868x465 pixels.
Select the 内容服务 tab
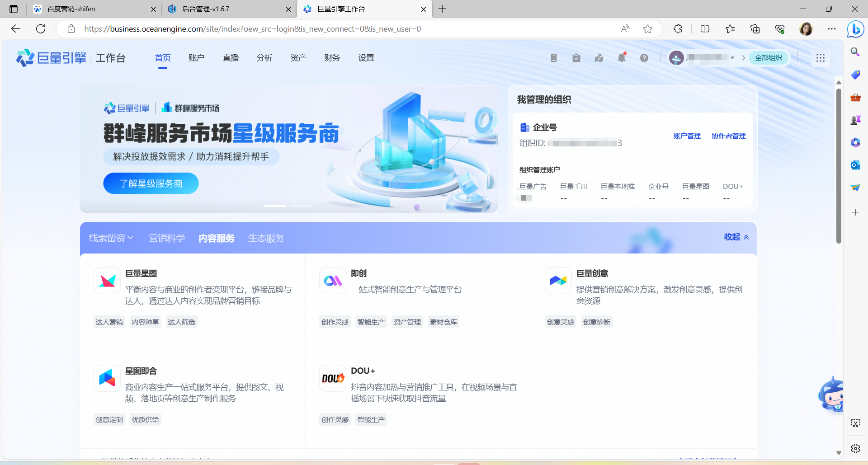(x=217, y=238)
